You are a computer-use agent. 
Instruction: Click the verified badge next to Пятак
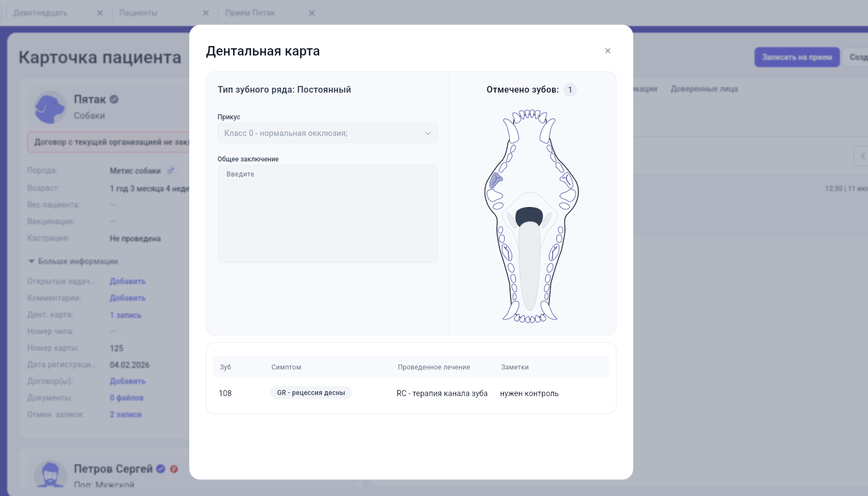pyautogui.click(x=114, y=99)
